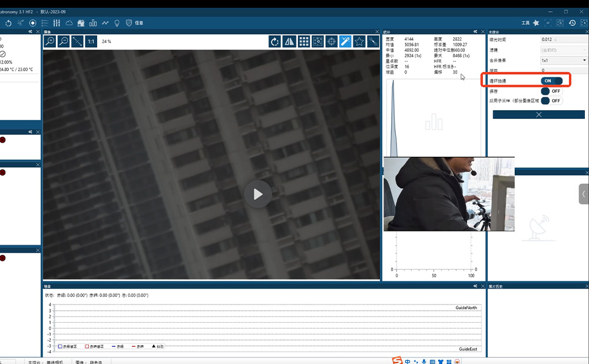This screenshot has height=364, width=589.
Task: Click the image flip mirror icon
Action: coord(289,41)
